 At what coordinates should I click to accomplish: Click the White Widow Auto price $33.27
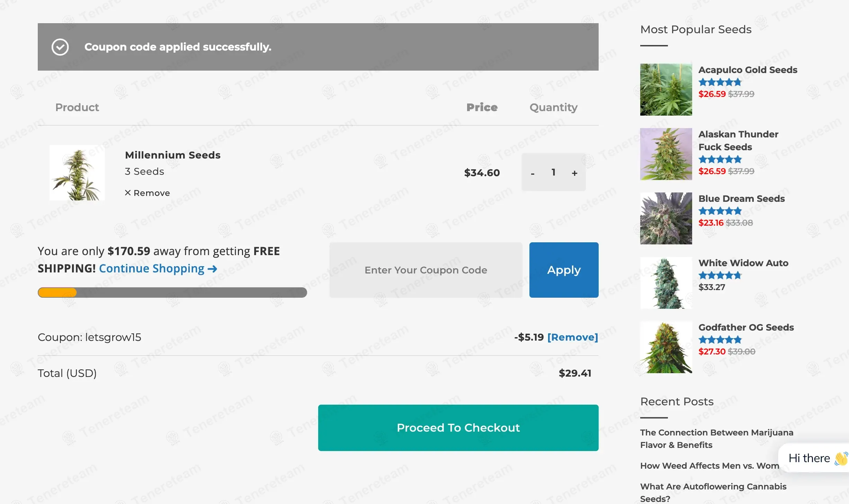click(712, 287)
